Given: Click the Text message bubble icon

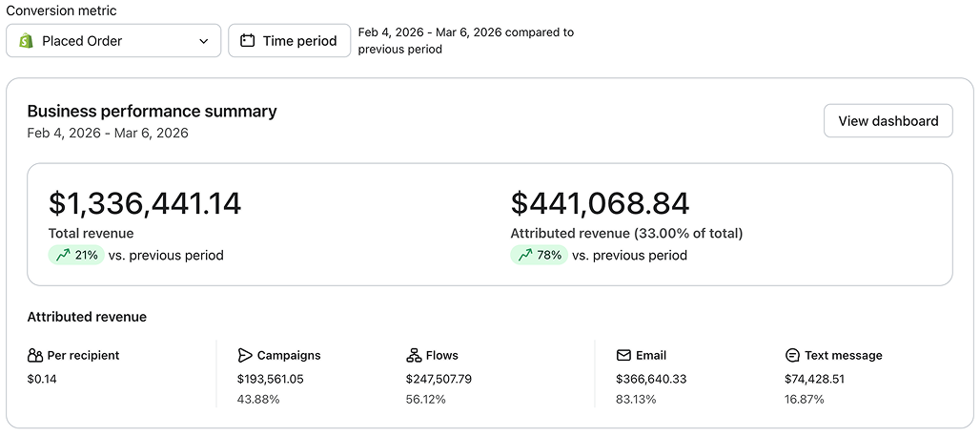Looking at the screenshot, I should tap(792, 355).
